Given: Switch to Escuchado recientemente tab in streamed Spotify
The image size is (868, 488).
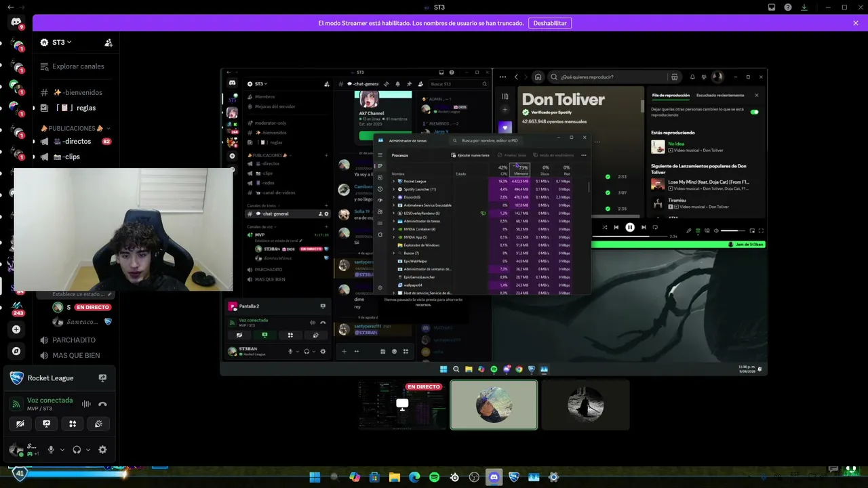Looking at the screenshot, I should 720,96.
